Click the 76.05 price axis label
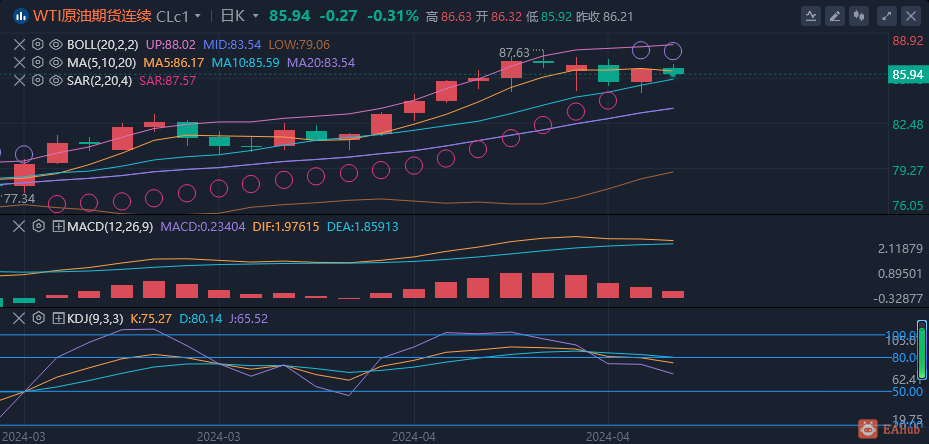The image size is (929, 444). point(906,205)
